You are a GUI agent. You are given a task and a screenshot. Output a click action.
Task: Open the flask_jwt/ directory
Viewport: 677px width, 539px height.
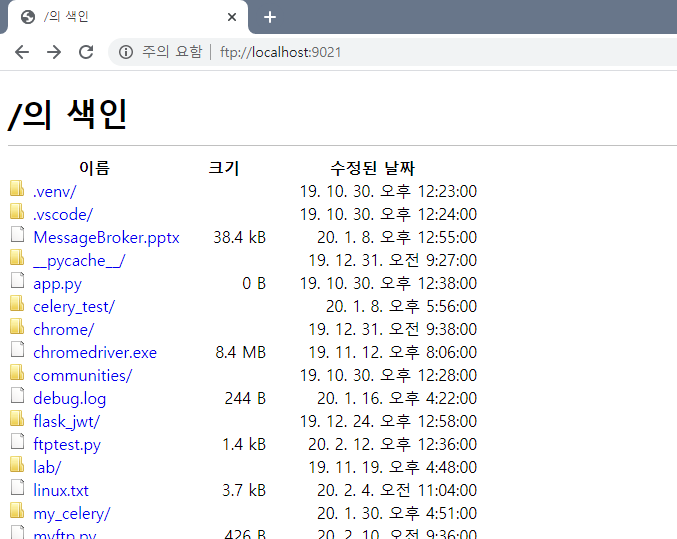[66, 422]
